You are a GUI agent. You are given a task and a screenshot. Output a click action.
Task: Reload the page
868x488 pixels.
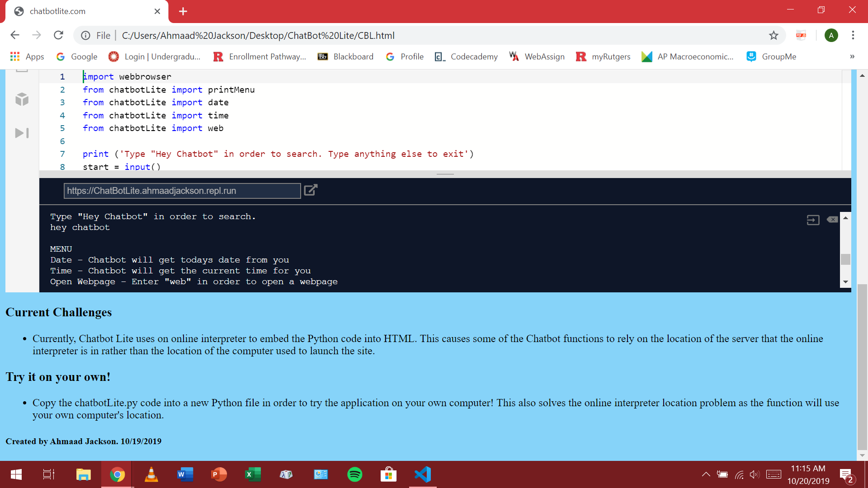point(58,35)
